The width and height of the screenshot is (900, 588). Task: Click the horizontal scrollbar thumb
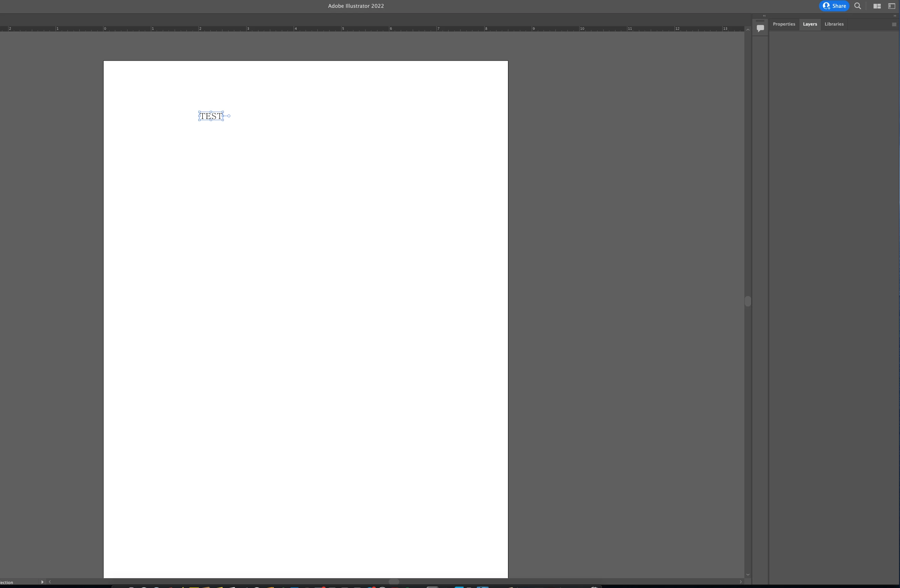point(394,582)
